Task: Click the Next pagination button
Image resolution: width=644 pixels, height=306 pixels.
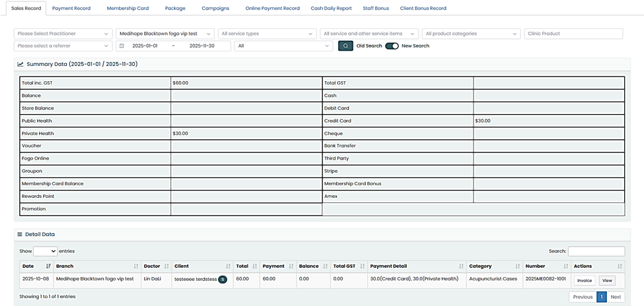Action: point(616,297)
